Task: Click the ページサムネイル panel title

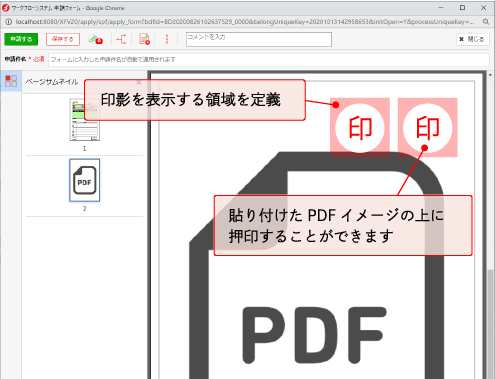Action: click(52, 82)
